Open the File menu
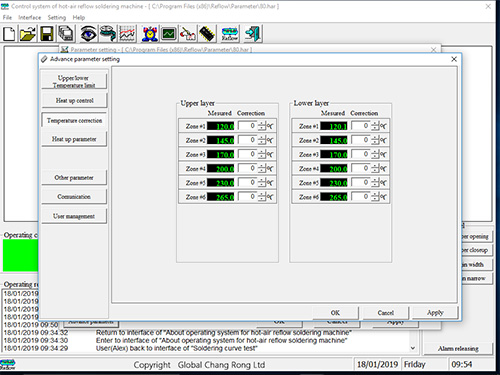Viewport: 500px width, 375px height. (7, 17)
